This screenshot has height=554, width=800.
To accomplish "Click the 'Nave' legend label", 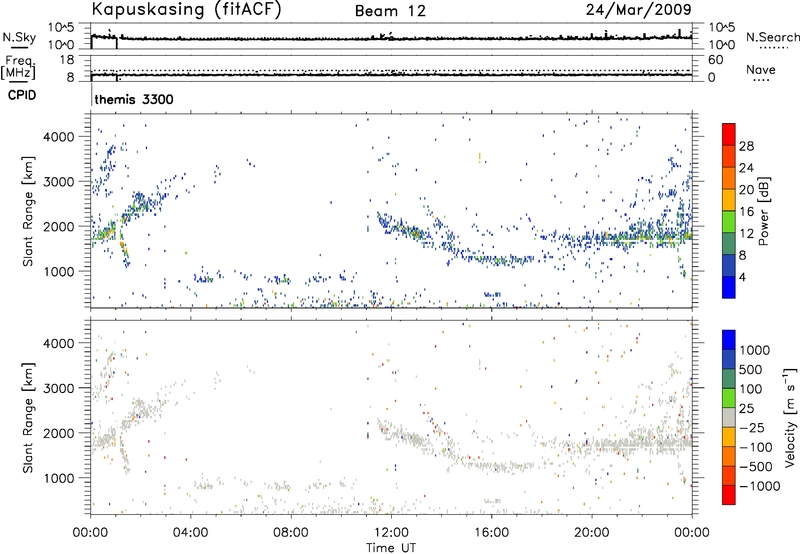I will click(x=761, y=69).
